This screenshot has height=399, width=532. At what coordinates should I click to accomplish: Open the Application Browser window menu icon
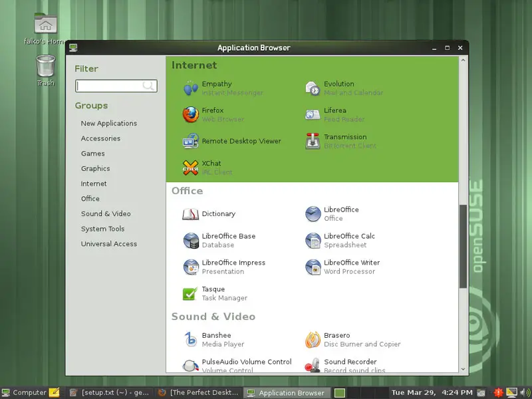[x=73, y=48]
